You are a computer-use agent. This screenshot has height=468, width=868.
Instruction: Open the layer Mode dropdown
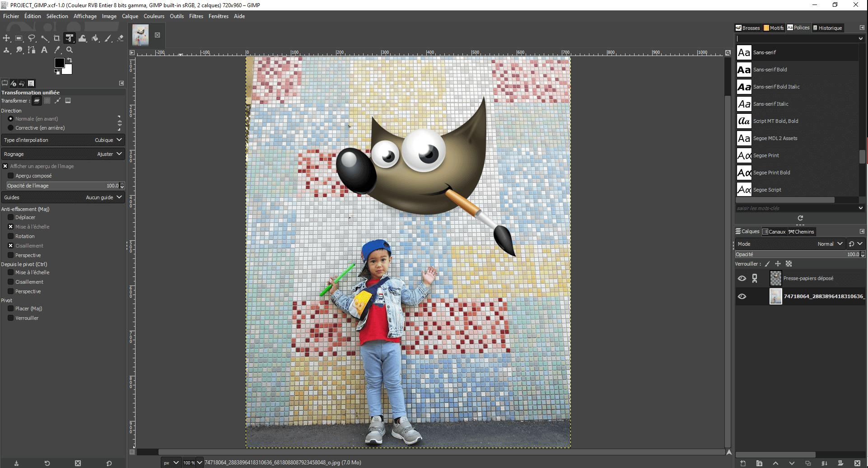click(x=789, y=244)
